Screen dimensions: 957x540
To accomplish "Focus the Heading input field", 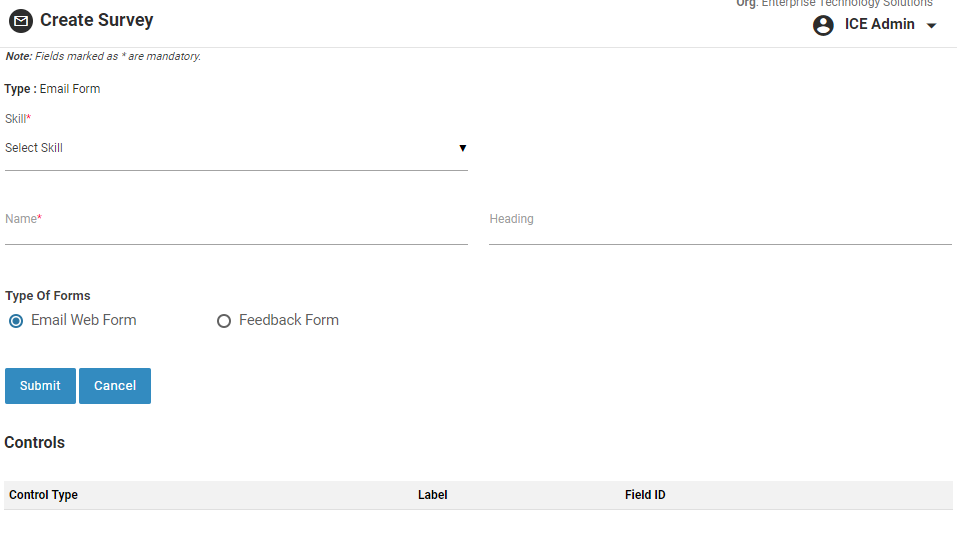I will 720,230.
